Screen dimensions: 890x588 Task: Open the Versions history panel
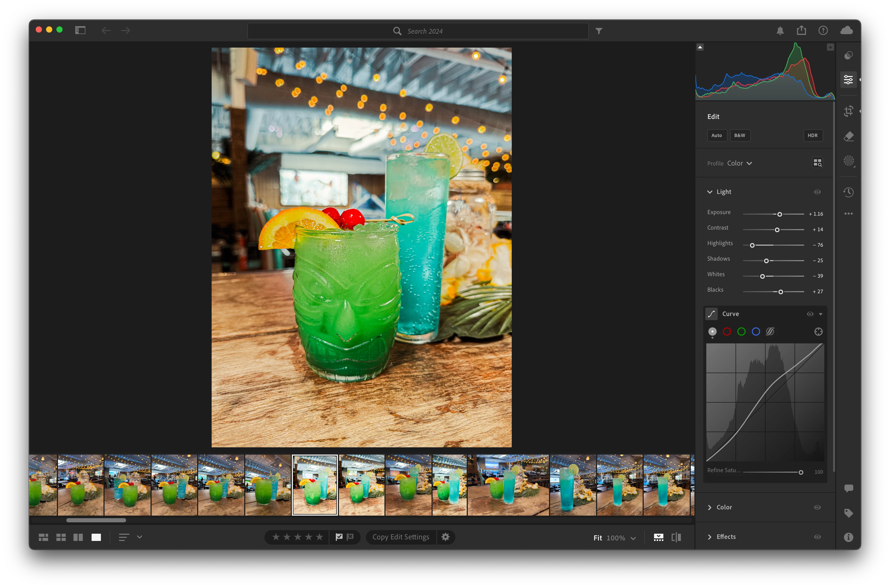[x=848, y=192]
